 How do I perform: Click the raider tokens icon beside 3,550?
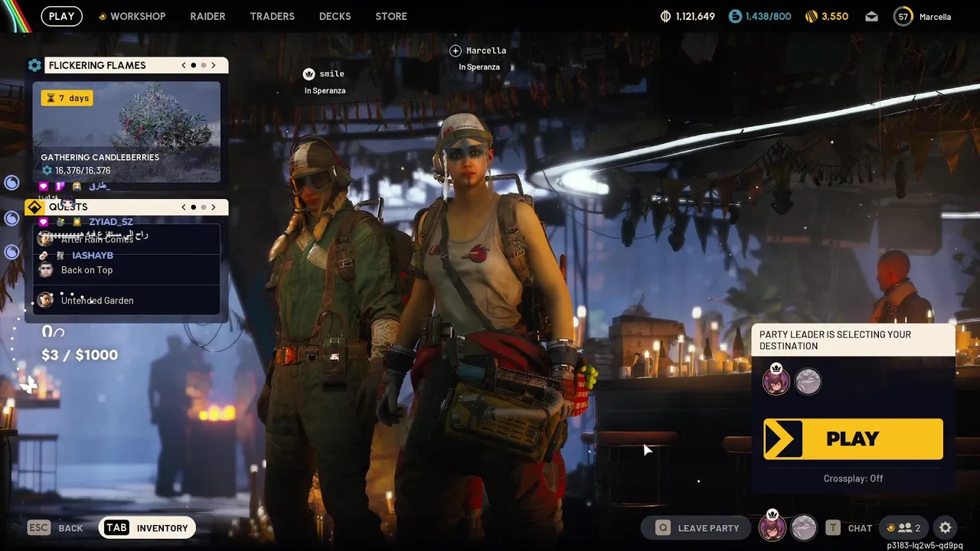pyautogui.click(x=811, y=16)
